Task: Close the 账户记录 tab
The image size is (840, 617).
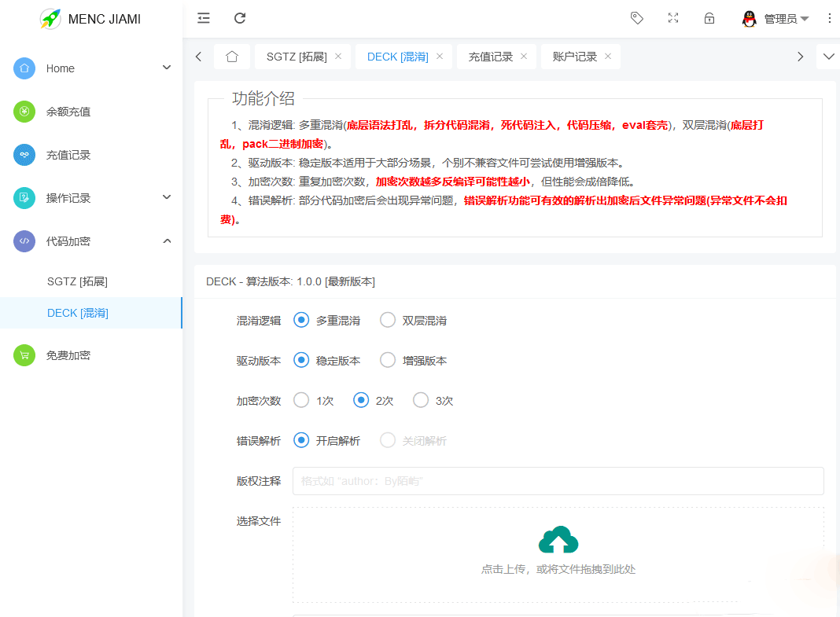Action: (607, 56)
